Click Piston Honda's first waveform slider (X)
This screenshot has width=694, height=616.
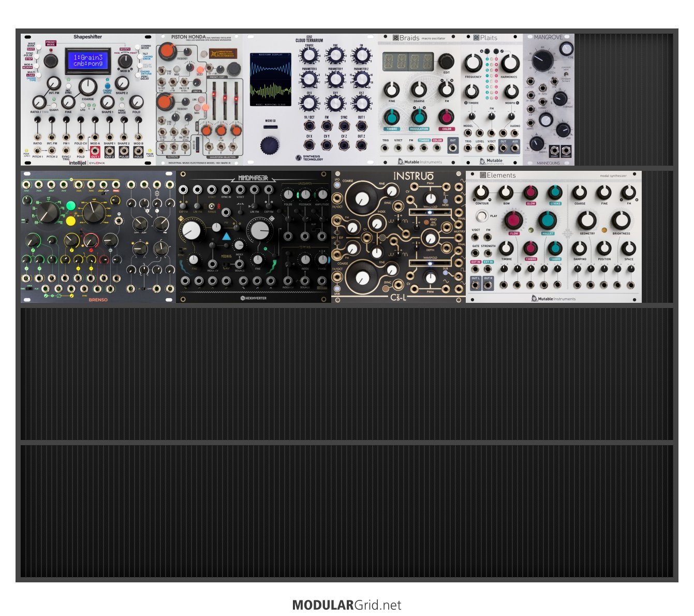[x=213, y=101]
